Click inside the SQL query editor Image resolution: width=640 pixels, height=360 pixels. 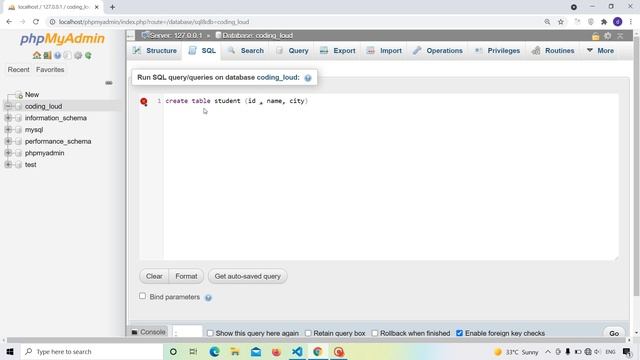pyautogui.click(x=391, y=177)
